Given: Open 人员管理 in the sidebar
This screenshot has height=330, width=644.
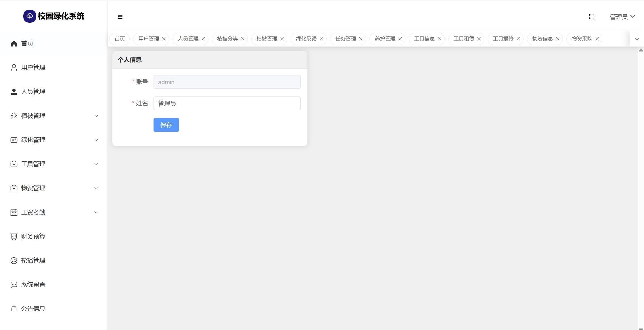Looking at the screenshot, I should pyautogui.click(x=33, y=92).
